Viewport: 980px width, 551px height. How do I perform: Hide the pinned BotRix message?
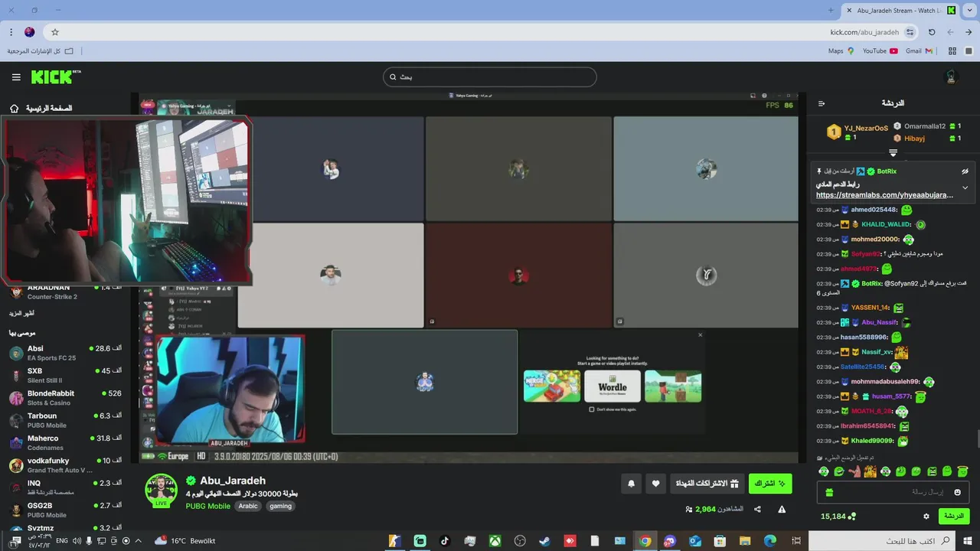tap(965, 171)
